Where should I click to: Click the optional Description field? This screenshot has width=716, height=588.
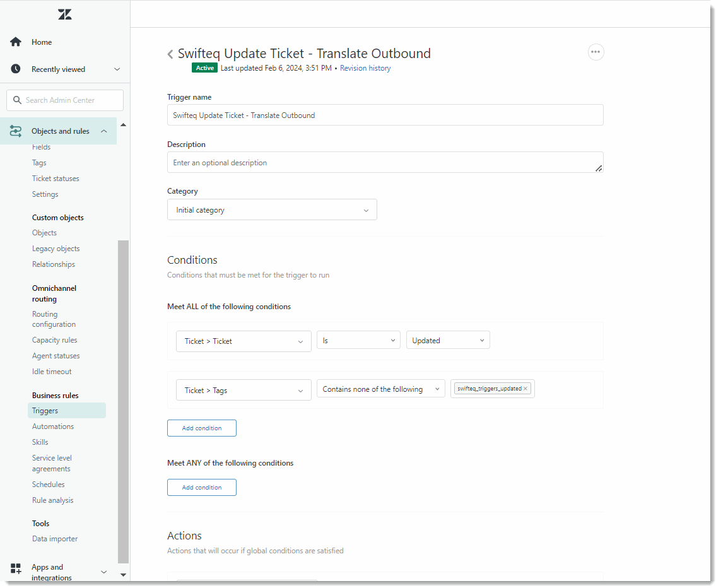pyautogui.click(x=385, y=162)
